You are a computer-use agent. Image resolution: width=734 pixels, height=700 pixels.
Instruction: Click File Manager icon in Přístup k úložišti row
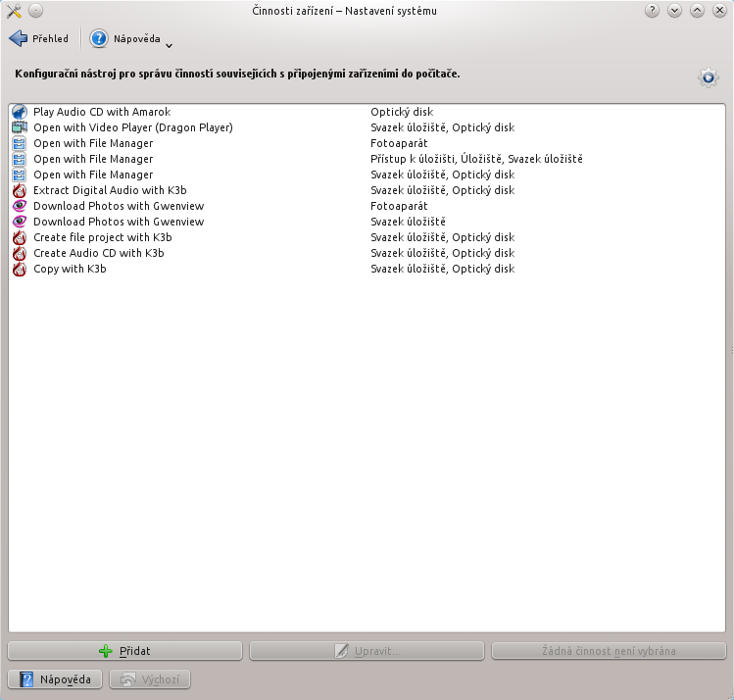(x=20, y=159)
